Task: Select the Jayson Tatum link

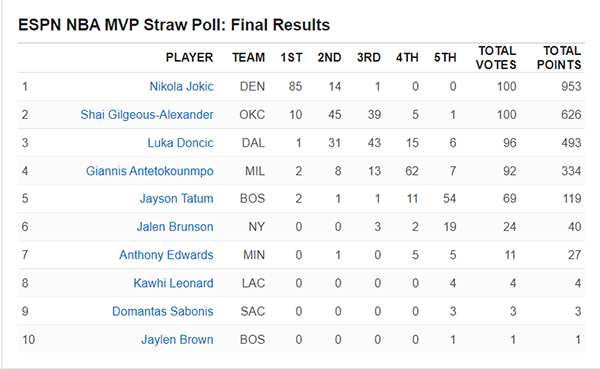Action: point(176,199)
